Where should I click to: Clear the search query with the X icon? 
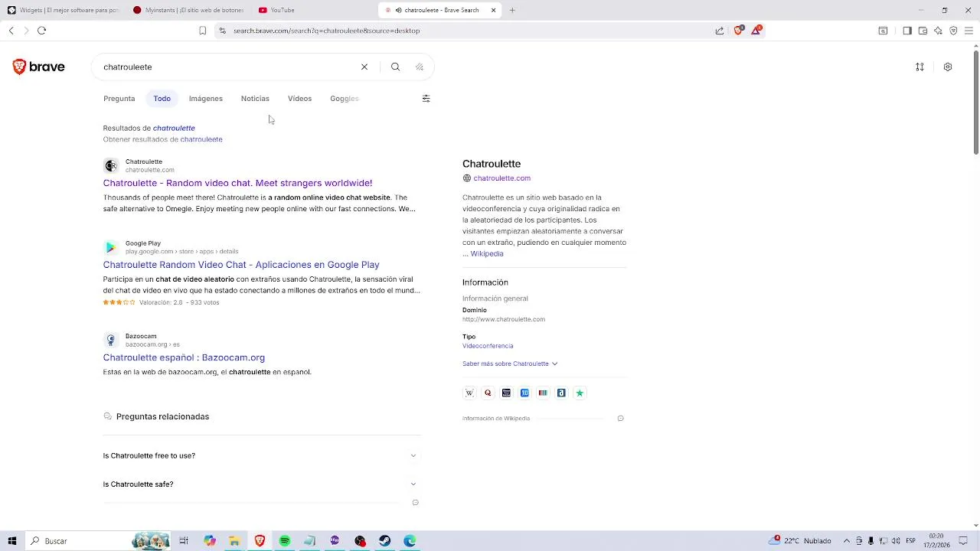pyautogui.click(x=364, y=67)
